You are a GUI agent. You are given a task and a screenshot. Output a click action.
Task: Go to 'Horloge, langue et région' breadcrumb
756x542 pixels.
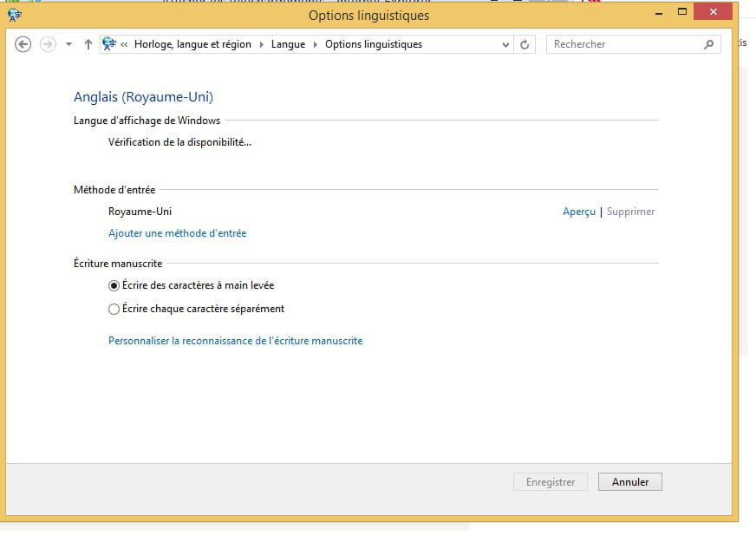tap(192, 44)
